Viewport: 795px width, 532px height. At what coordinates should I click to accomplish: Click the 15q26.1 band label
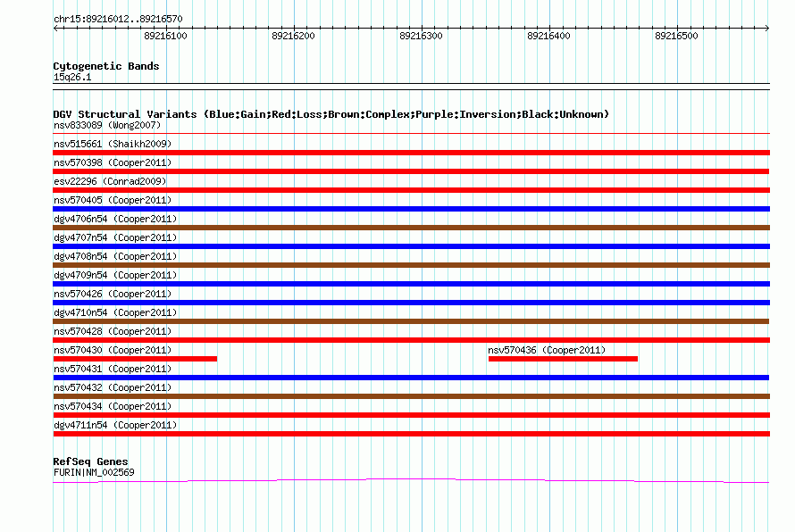(x=72, y=77)
